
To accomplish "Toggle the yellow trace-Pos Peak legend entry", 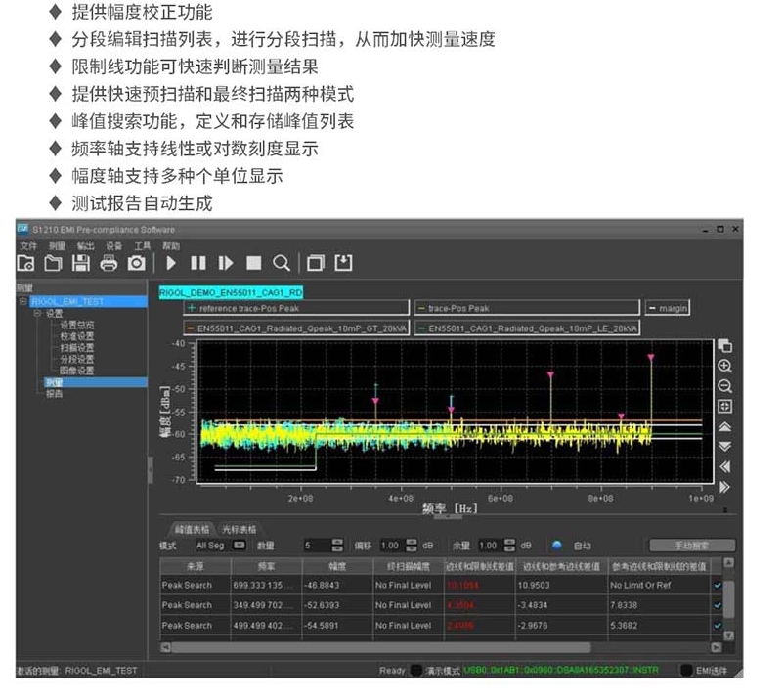I will (x=527, y=308).
